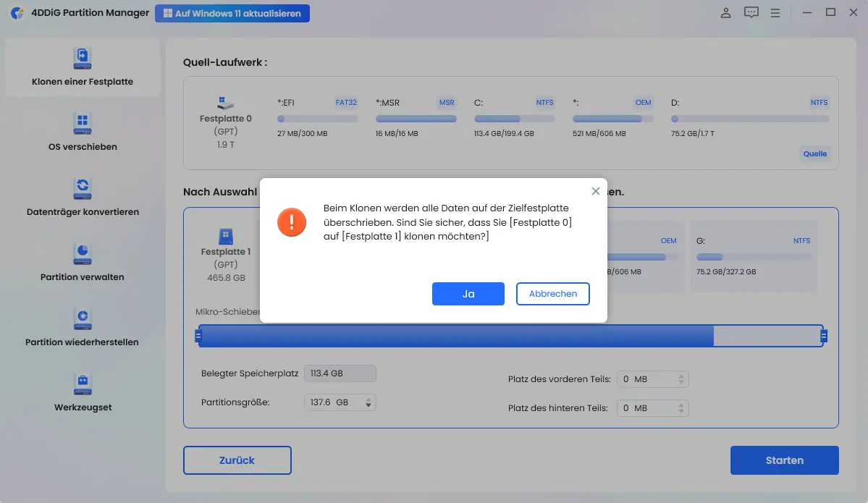868x503 pixels.
Task: Click the Festplatte 0 drive icon
Action: [225, 103]
